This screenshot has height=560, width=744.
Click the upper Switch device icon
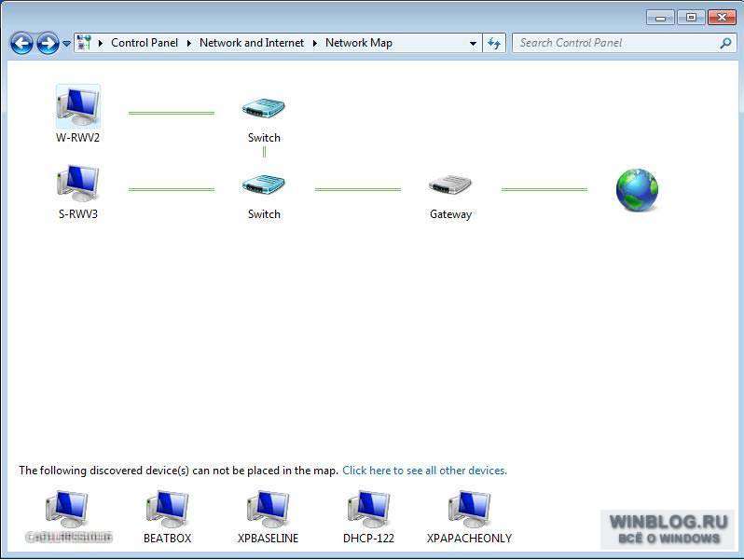coord(263,109)
